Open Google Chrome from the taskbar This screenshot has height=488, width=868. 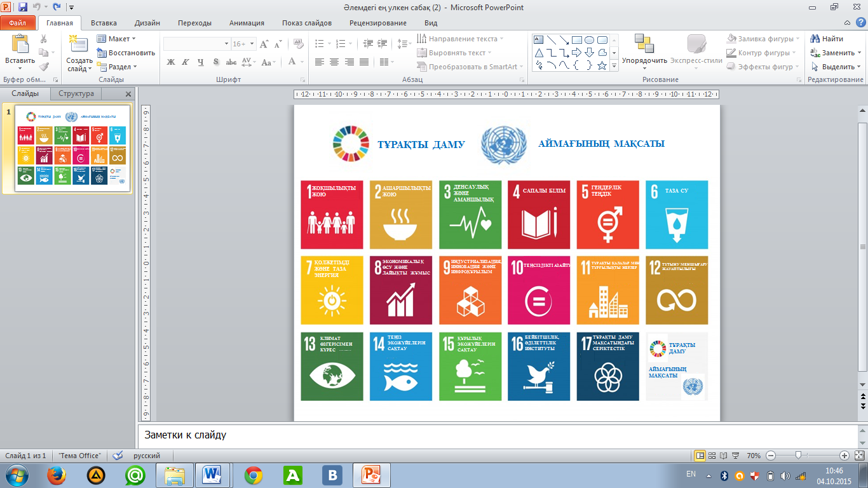(x=253, y=475)
